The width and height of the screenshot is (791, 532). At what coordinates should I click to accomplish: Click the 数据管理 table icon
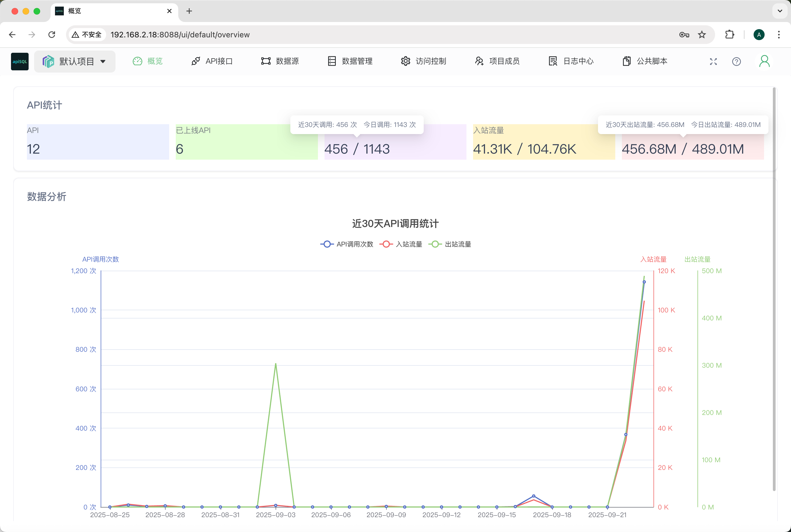(x=332, y=61)
